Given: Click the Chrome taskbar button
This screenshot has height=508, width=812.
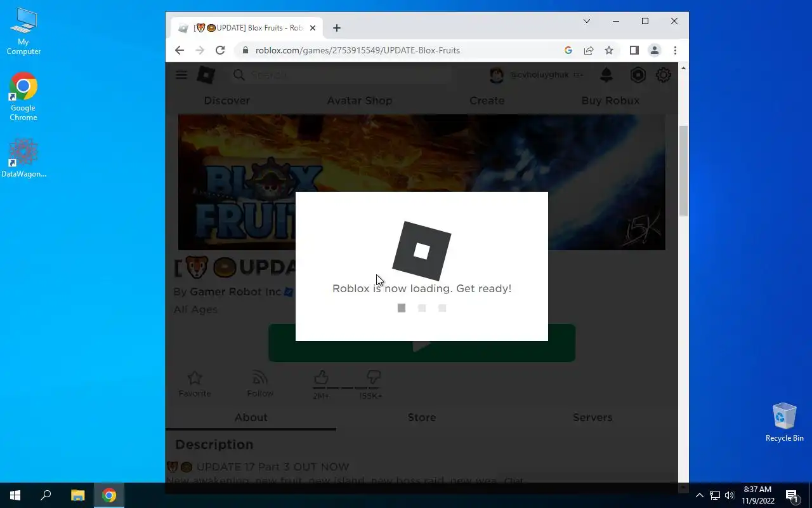Looking at the screenshot, I should 109,495.
